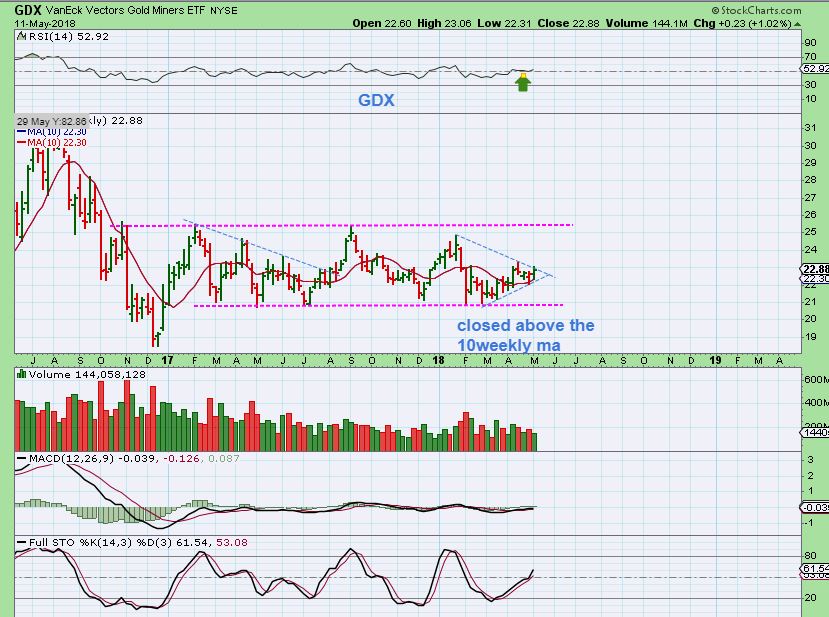
Task: Click the 29 May Y:82.86 crosshair tooltip
Action: tap(51, 121)
